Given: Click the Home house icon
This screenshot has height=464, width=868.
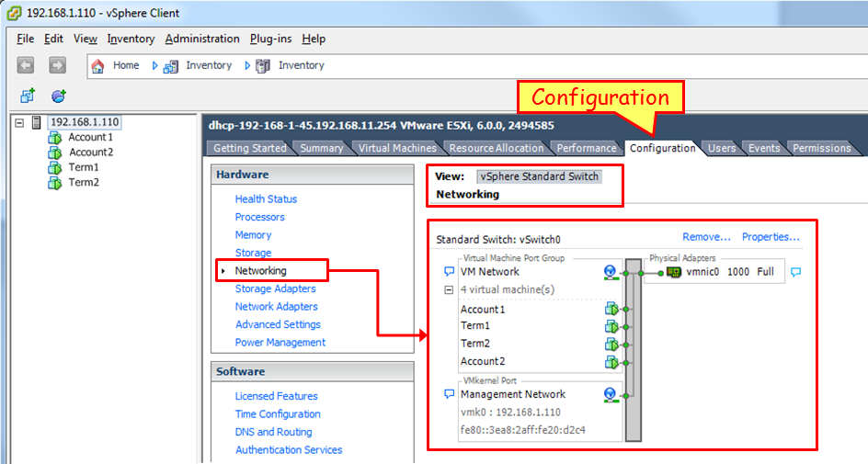Looking at the screenshot, I should (98, 66).
